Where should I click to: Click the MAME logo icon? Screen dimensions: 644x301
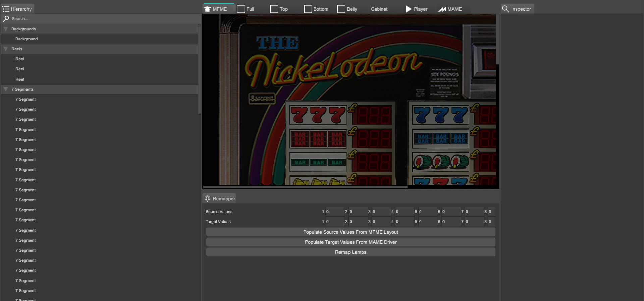[442, 9]
